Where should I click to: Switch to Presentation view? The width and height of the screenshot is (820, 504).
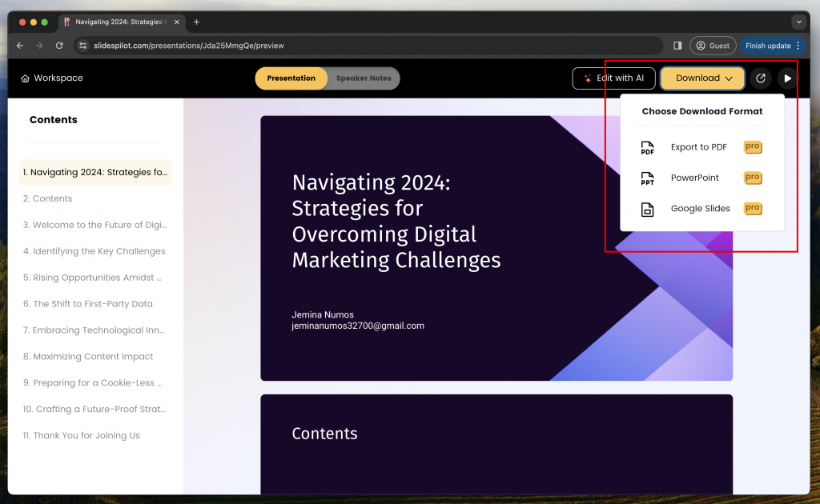point(291,78)
